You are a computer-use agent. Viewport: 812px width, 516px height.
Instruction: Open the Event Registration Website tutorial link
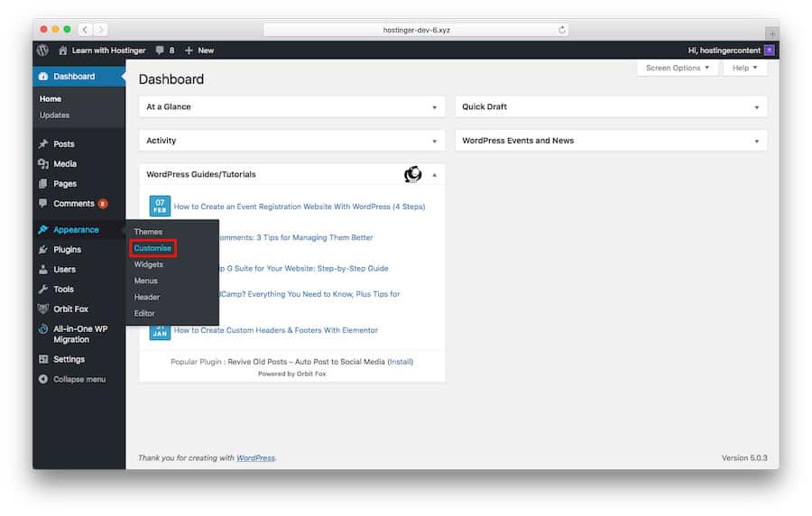click(300, 207)
